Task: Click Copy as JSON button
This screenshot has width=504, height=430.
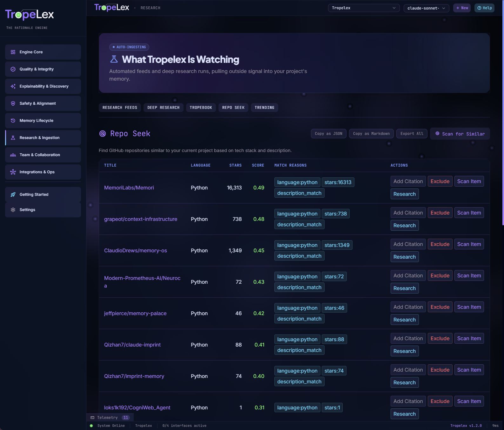Action: [x=328, y=134]
